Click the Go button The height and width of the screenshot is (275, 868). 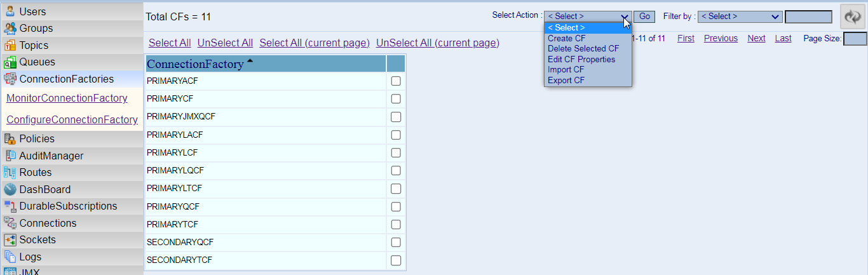point(644,17)
